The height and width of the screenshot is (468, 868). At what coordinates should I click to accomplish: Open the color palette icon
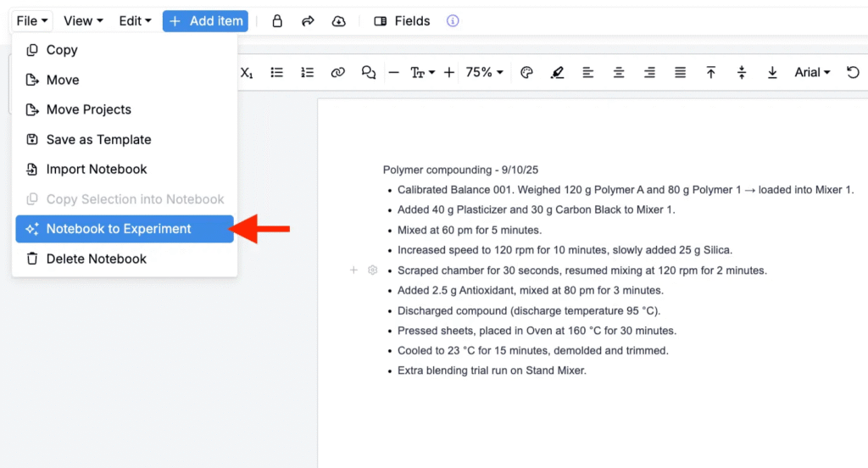526,73
